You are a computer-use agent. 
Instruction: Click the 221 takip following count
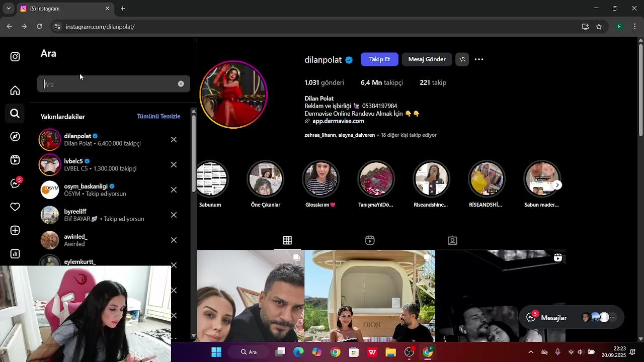pos(433,82)
